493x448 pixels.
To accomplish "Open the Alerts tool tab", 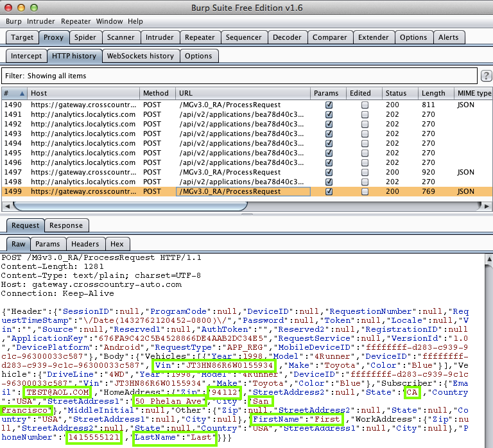I will click(x=448, y=37).
